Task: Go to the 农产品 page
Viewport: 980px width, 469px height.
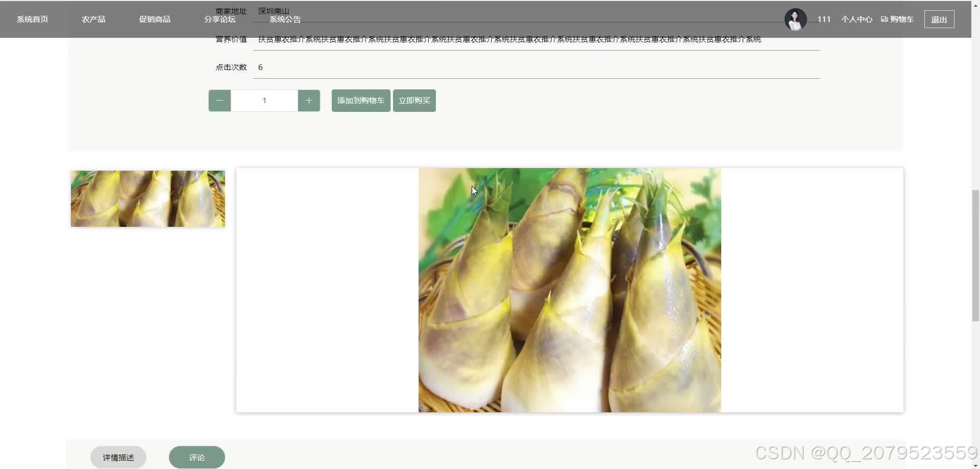Action: [x=93, y=19]
